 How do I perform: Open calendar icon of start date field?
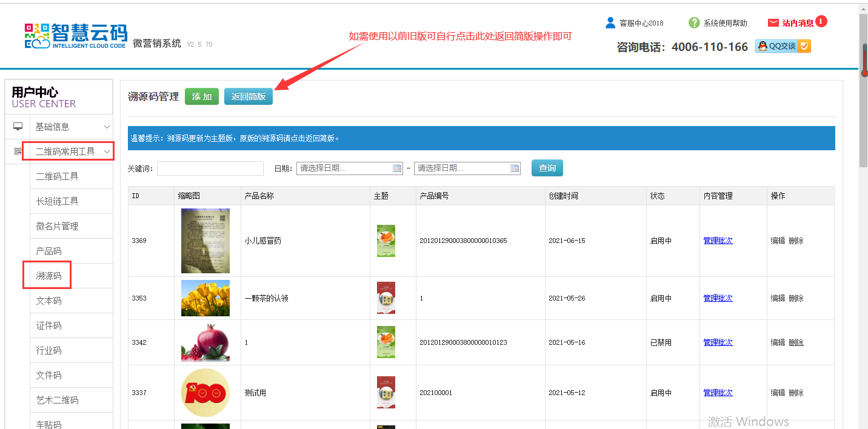coord(397,168)
